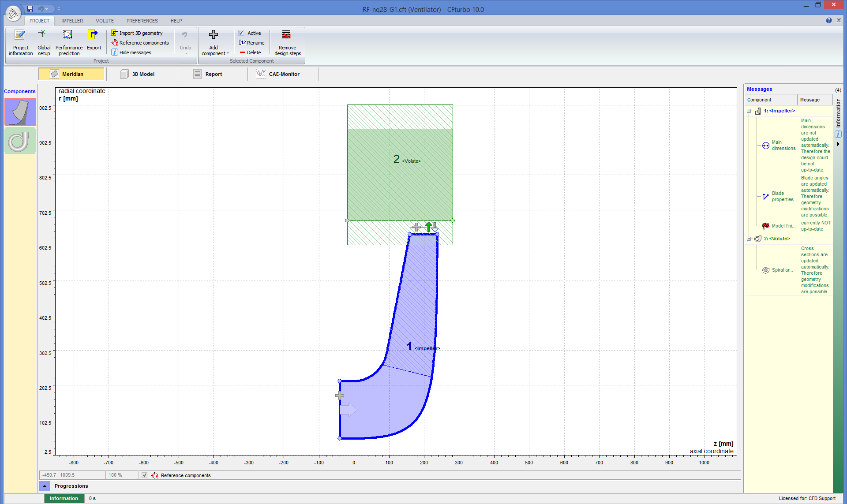Open Performance prediction
Viewport: 847px width, 504px height.
pyautogui.click(x=69, y=42)
